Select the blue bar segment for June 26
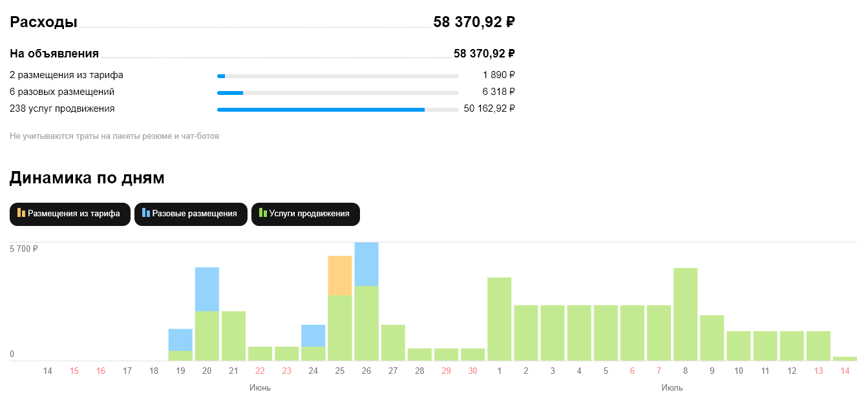This screenshot has height=399, width=868. (x=366, y=264)
